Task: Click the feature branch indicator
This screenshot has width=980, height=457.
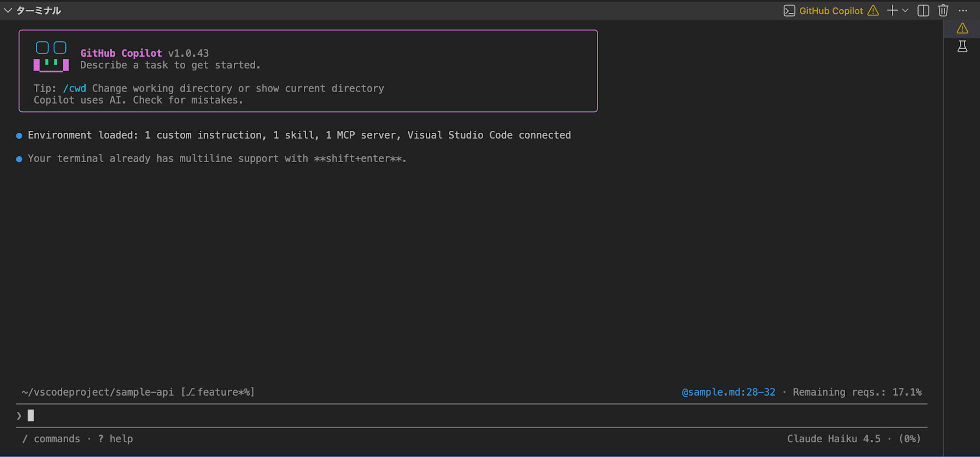Action: coord(218,392)
